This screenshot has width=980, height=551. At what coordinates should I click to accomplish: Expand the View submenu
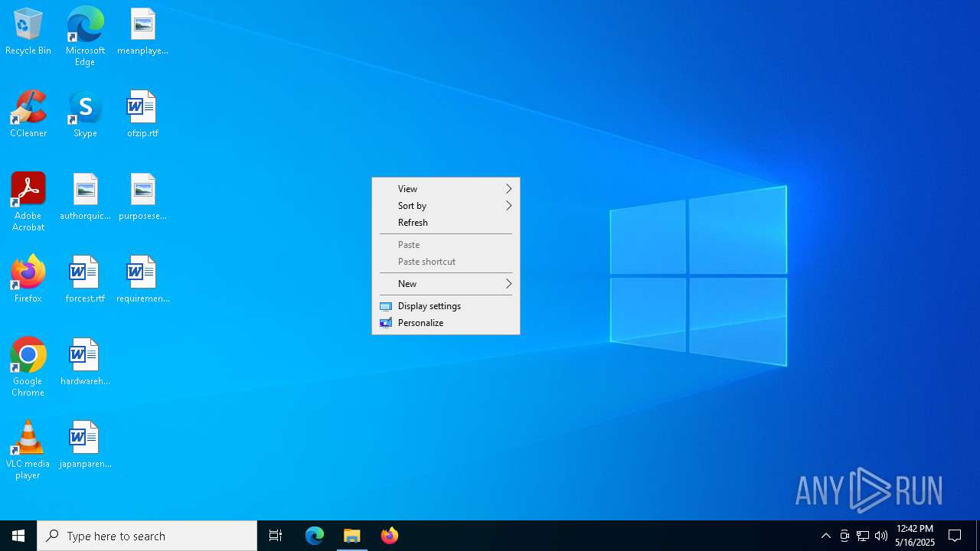(446, 189)
